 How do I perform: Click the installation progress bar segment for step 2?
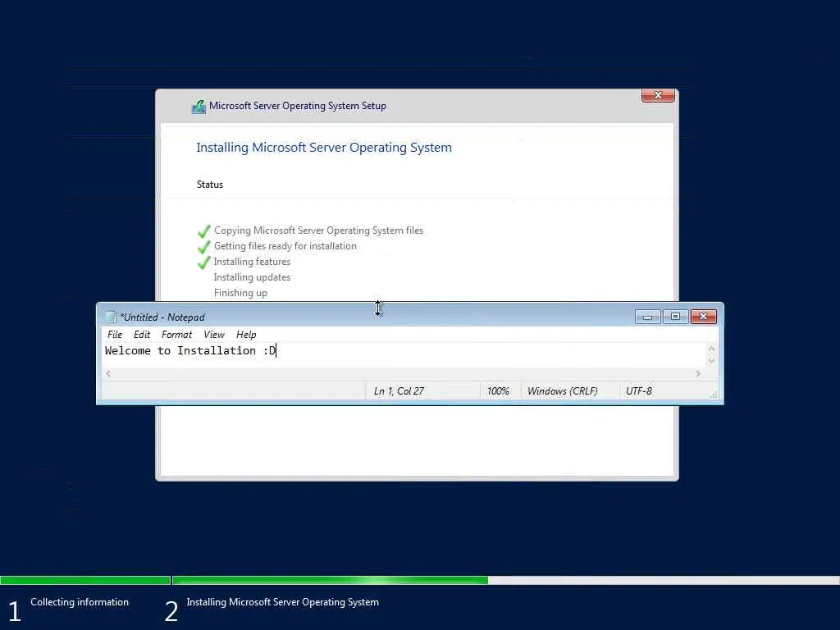(x=505, y=580)
